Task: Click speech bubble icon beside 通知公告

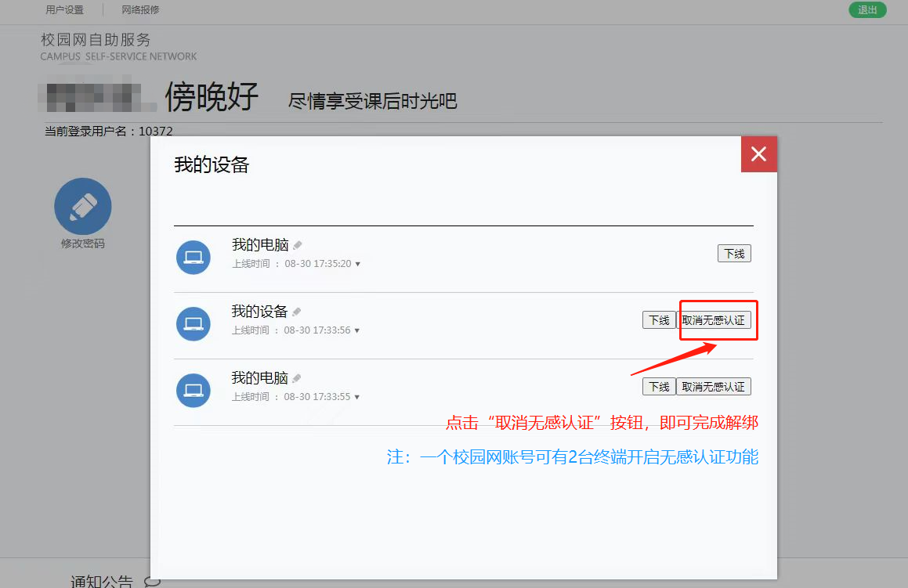Action: pos(153,582)
